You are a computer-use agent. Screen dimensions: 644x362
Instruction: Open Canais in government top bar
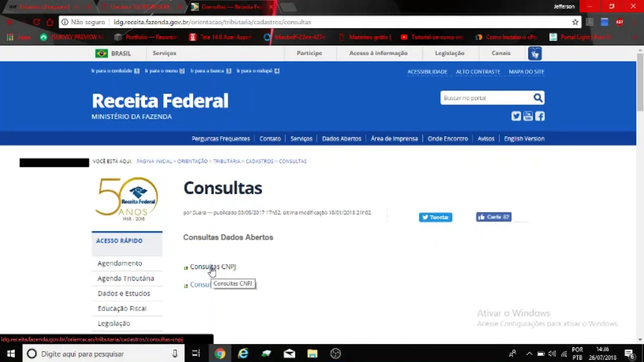(x=501, y=53)
